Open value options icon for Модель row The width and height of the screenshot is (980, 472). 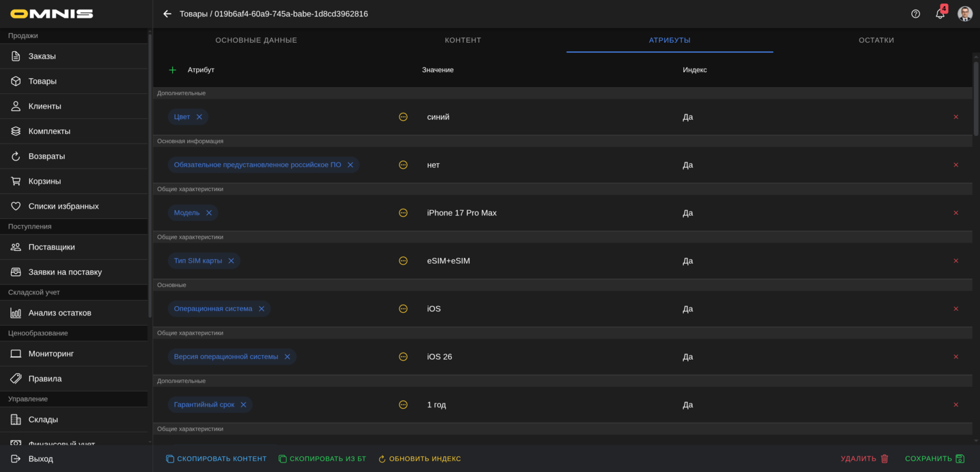(x=403, y=213)
